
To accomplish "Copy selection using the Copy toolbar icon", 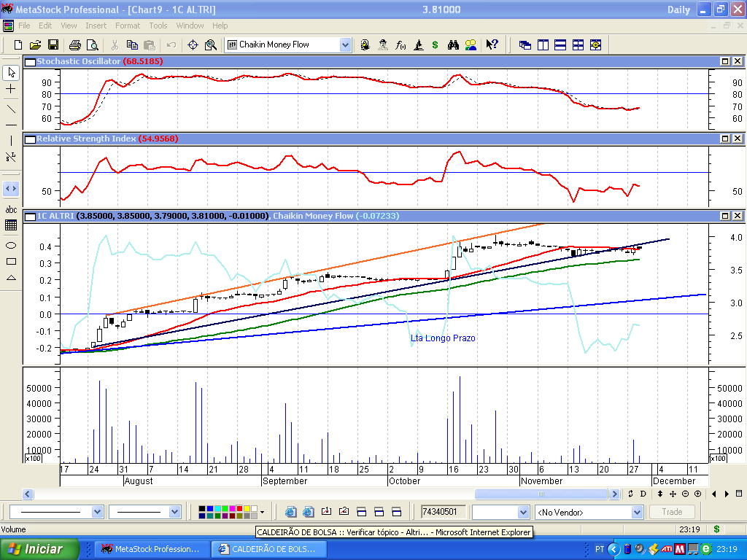I will [132, 44].
